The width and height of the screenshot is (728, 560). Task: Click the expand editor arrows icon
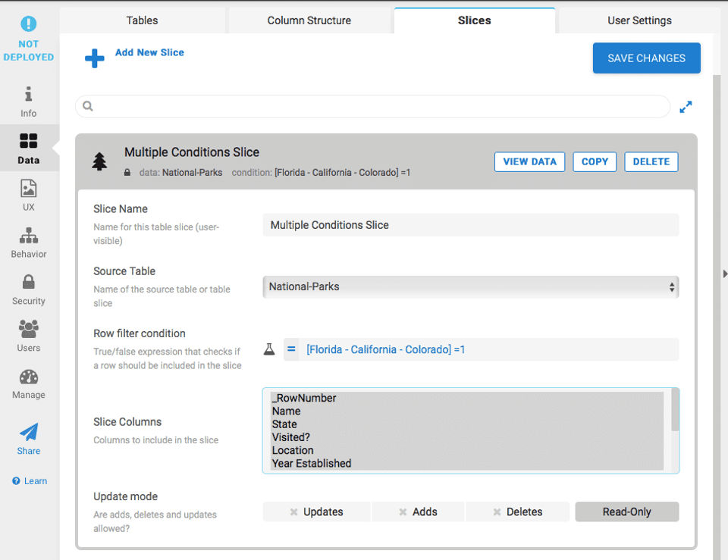tap(686, 107)
